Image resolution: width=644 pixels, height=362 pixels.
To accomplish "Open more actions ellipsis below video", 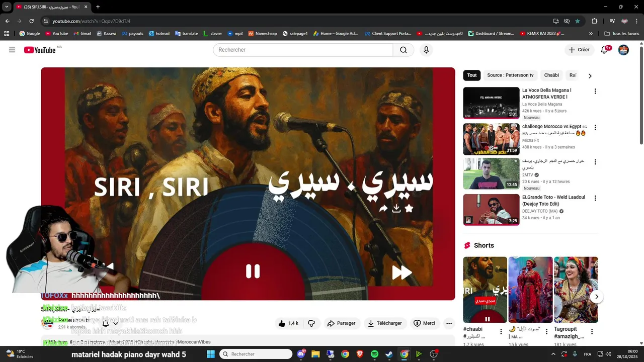I will [x=449, y=323].
